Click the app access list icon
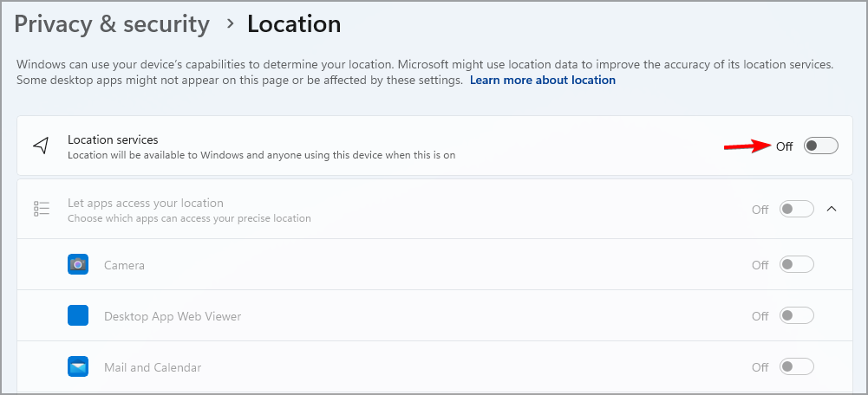Screen dimensions: 868x395 [x=41, y=209]
